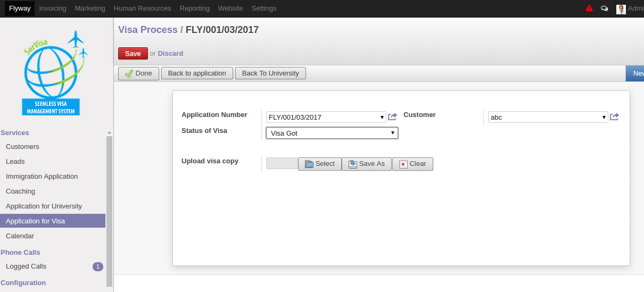Screen dimensions: 644x292
Task: Open the Human Resources menu
Action: click(143, 9)
